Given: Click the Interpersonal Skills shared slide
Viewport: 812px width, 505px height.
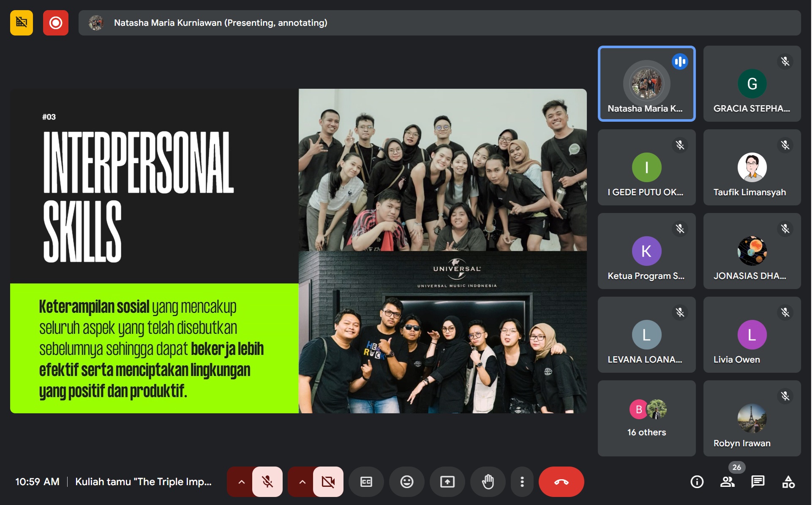Looking at the screenshot, I should [x=298, y=251].
